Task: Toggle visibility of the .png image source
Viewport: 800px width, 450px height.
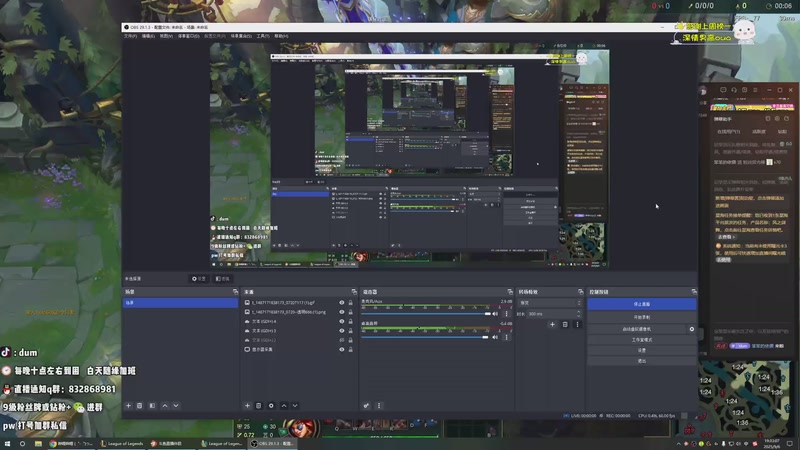Action: [342, 312]
